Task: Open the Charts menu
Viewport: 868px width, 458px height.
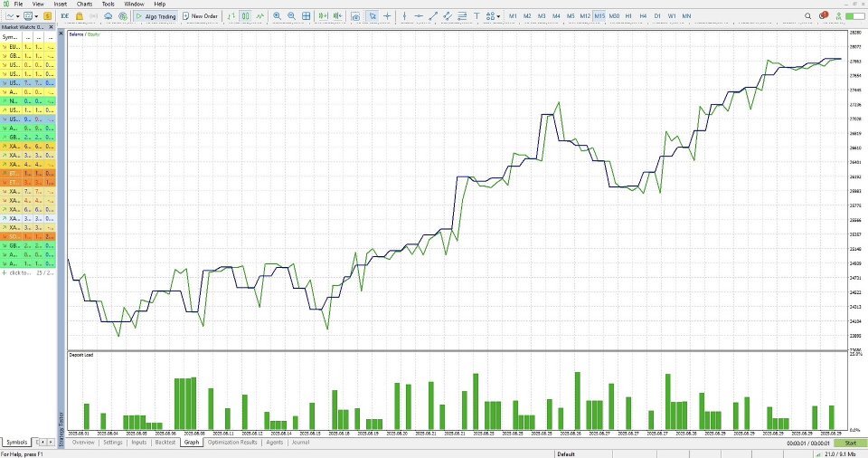Action: [x=84, y=4]
